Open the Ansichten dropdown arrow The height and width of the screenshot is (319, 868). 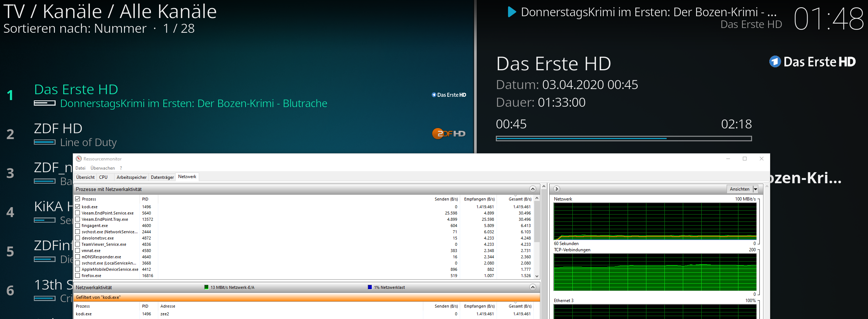(755, 189)
